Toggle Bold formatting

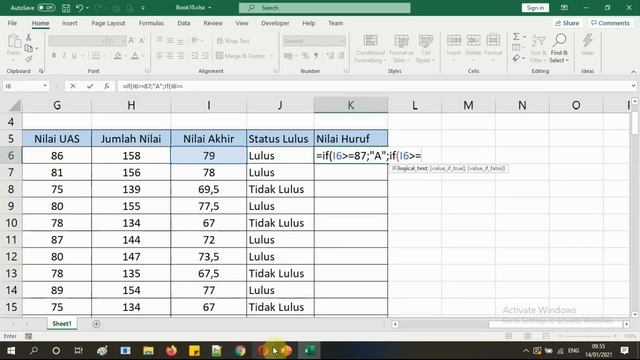(54, 56)
